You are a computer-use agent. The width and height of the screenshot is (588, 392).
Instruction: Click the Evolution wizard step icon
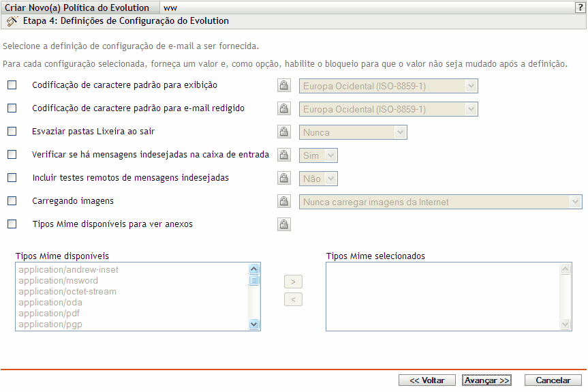click(12, 21)
